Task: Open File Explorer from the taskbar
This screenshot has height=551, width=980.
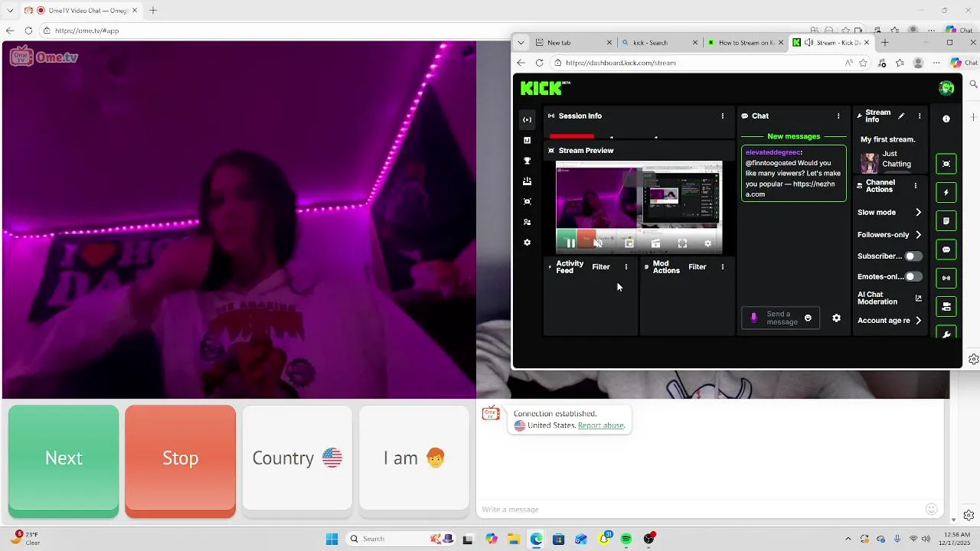Action: 513,539
